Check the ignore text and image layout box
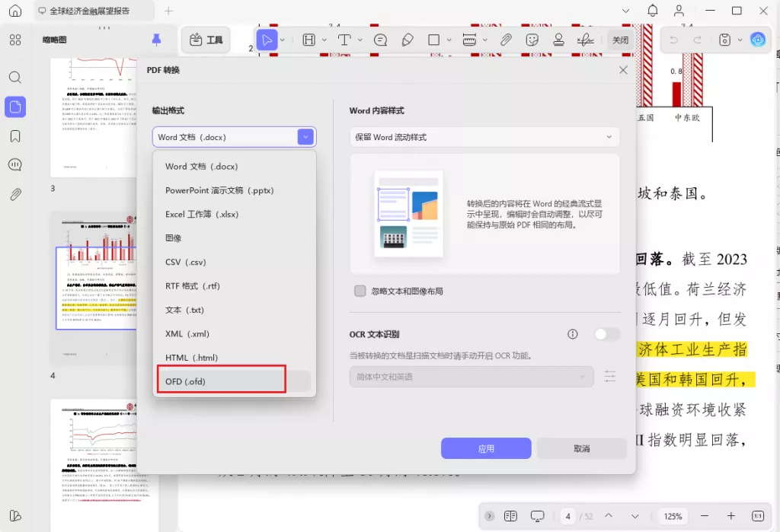Image resolution: width=780 pixels, height=532 pixels. 360,291
